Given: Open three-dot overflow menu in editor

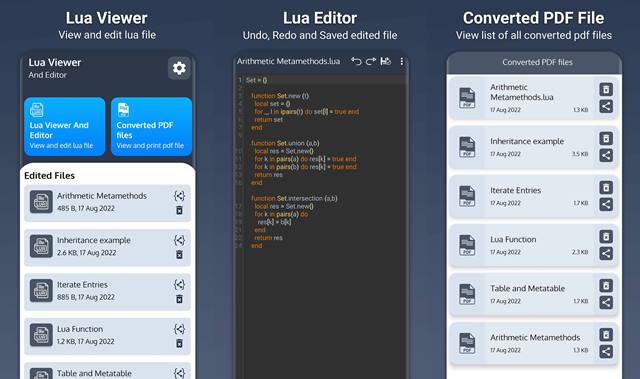Looking at the screenshot, I should click(x=402, y=61).
